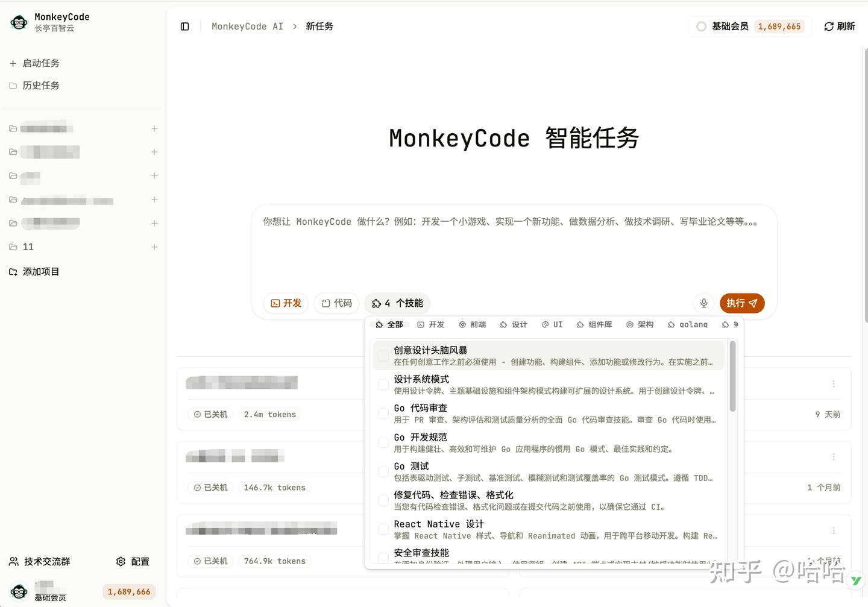Click the task prompt input field
868x607 pixels.
pos(514,247)
